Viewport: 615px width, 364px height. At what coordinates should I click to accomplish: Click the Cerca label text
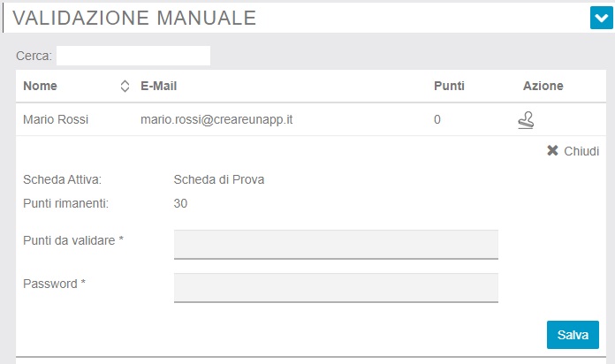click(34, 56)
